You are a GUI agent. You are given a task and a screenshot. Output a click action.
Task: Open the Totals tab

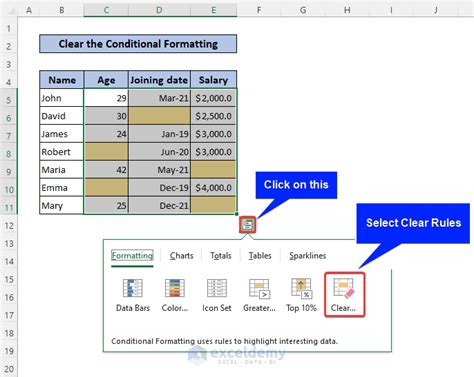221,256
